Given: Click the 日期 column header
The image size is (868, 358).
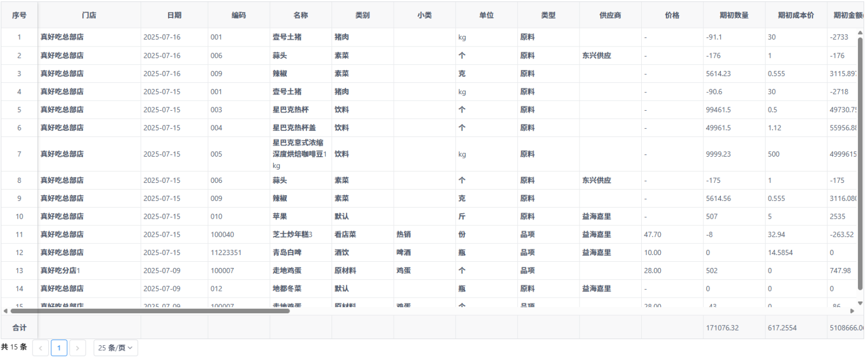Looking at the screenshot, I should (x=174, y=15).
